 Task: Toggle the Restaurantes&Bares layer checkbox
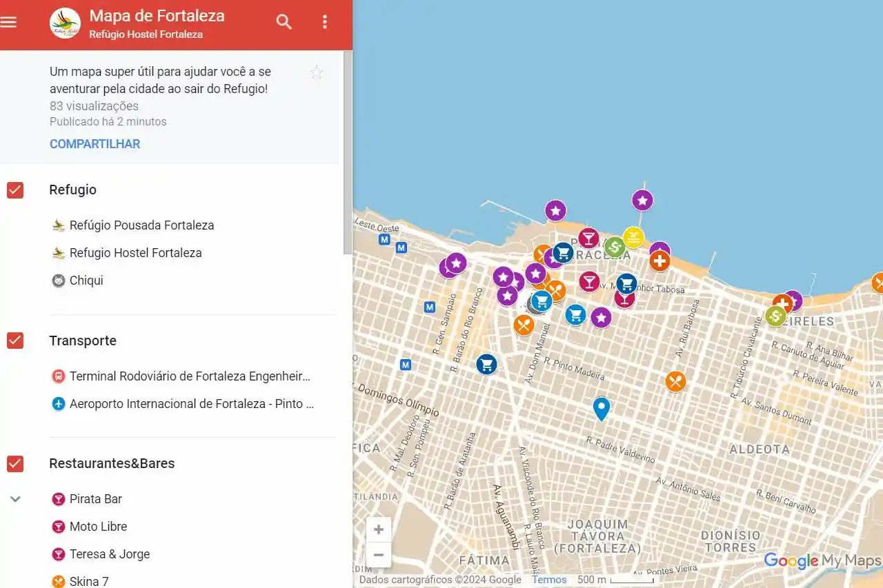coord(15,463)
